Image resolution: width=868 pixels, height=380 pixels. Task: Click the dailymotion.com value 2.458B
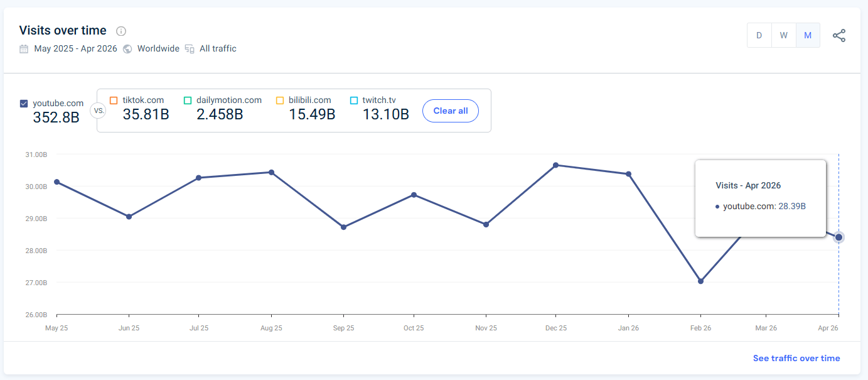220,114
